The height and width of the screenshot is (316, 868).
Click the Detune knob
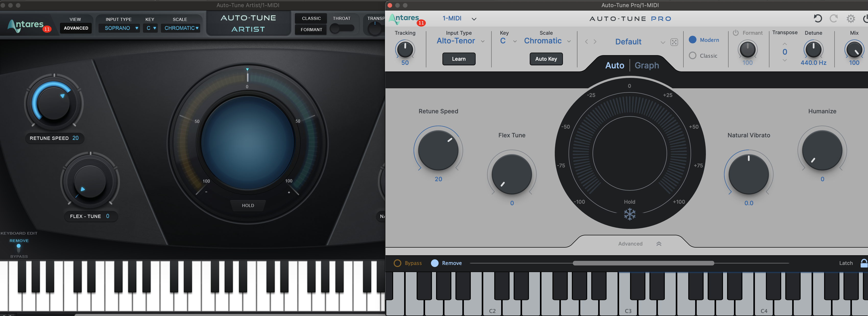click(813, 50)
